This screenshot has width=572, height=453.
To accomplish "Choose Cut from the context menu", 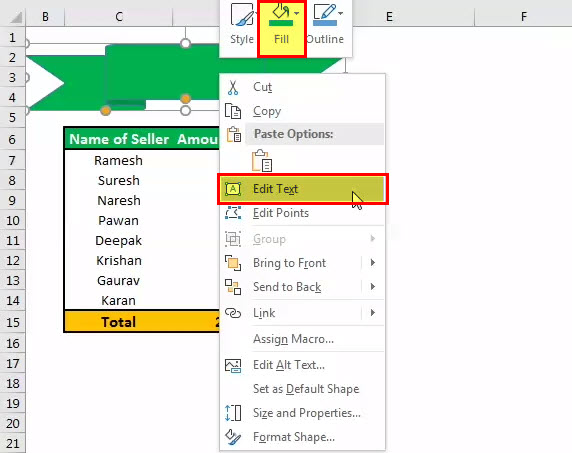I will 302,88.
